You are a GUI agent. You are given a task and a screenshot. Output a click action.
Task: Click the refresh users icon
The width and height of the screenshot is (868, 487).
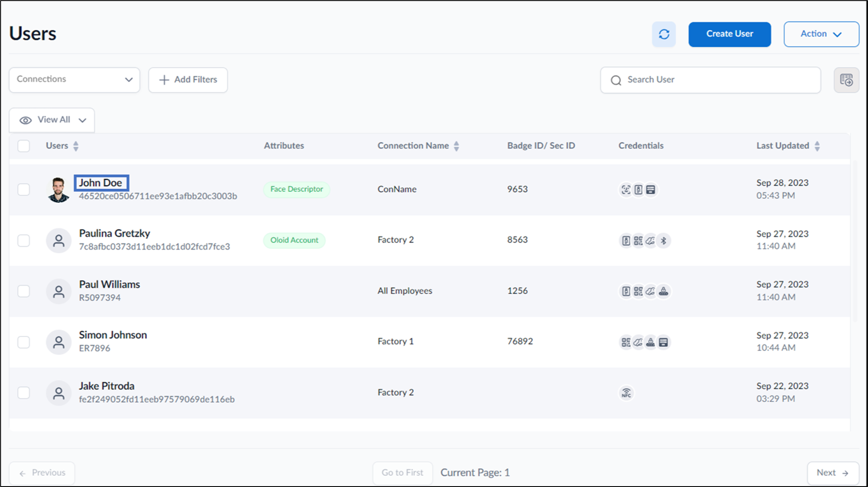tap(664, 34)
